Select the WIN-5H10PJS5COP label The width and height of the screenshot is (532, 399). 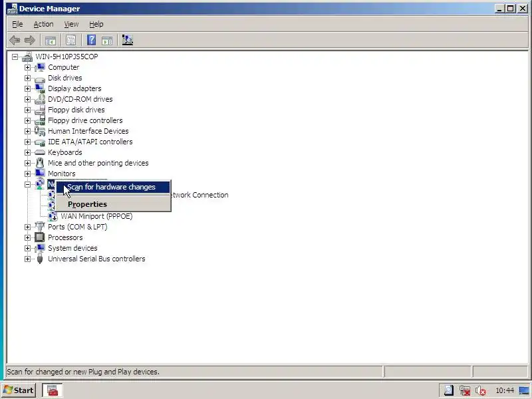pos(67,57)
